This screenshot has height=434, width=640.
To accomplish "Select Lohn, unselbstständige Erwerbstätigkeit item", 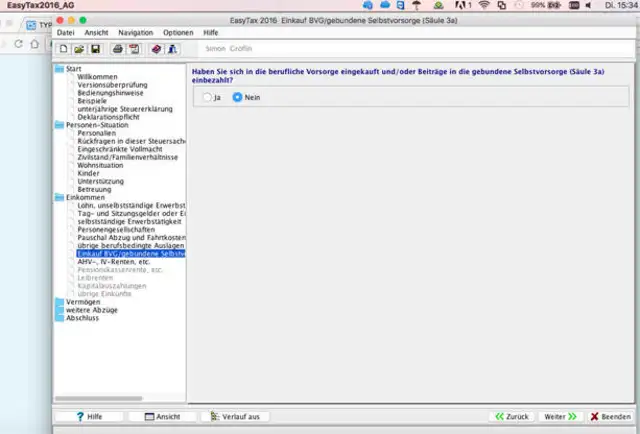I will click(x=131, y=205).
